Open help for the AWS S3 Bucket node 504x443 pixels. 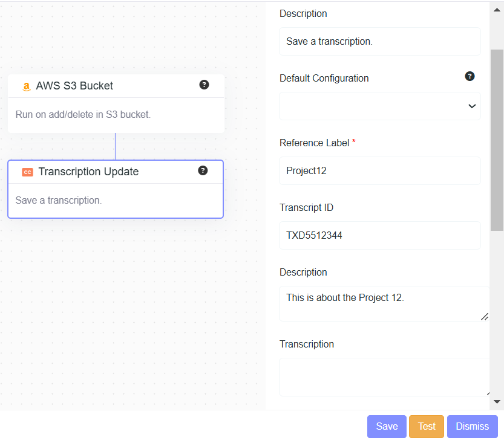[204, 85]
